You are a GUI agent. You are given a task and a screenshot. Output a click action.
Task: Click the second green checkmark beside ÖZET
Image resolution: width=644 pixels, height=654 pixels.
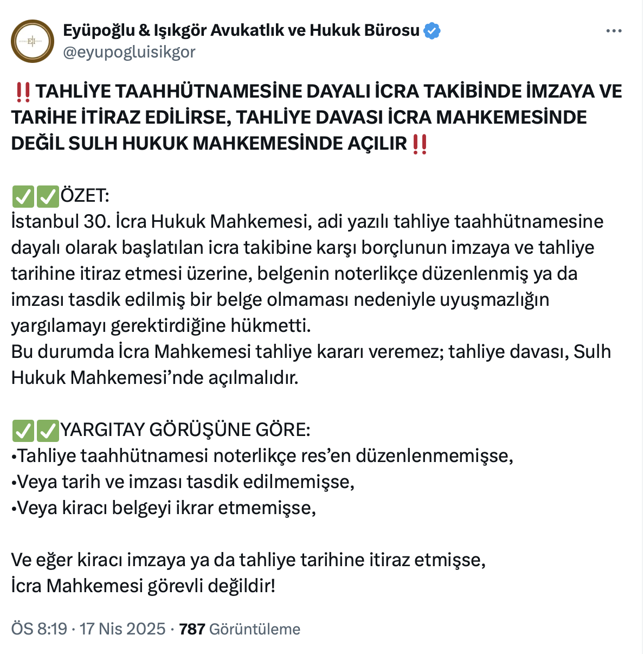tap(48, 196)
